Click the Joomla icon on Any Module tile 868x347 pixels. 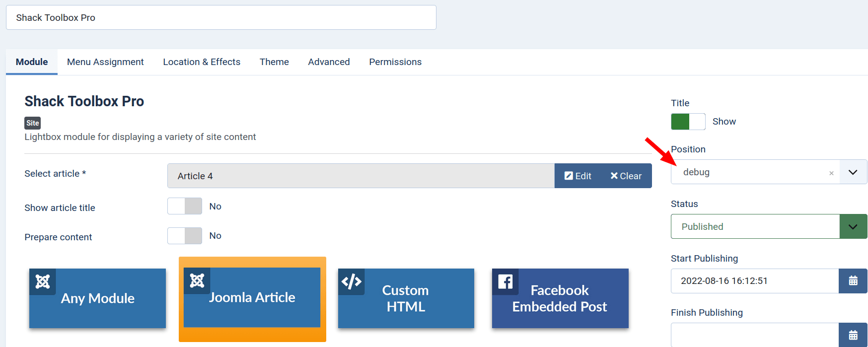click(43, 282)
